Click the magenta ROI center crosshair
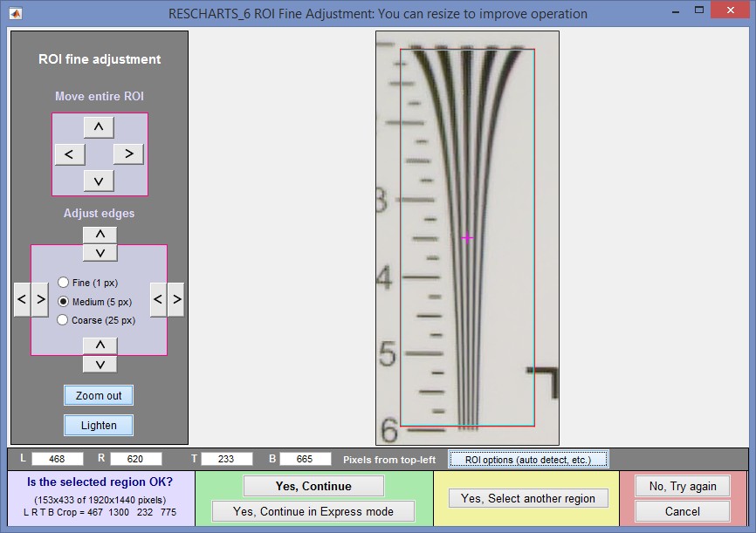Screen dimensions: 756x533 [x=467, y=237]
